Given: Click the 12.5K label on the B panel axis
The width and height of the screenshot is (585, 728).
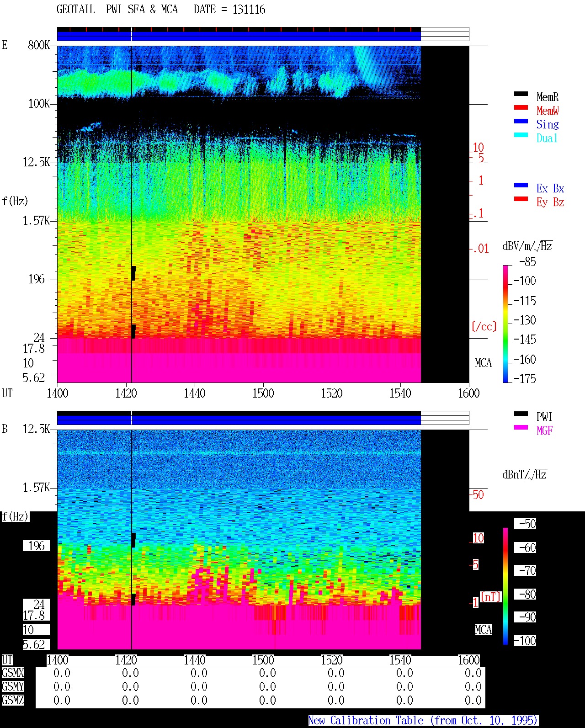Looking at the screenshot, I should pyautogui.click(x=36, y=429).
